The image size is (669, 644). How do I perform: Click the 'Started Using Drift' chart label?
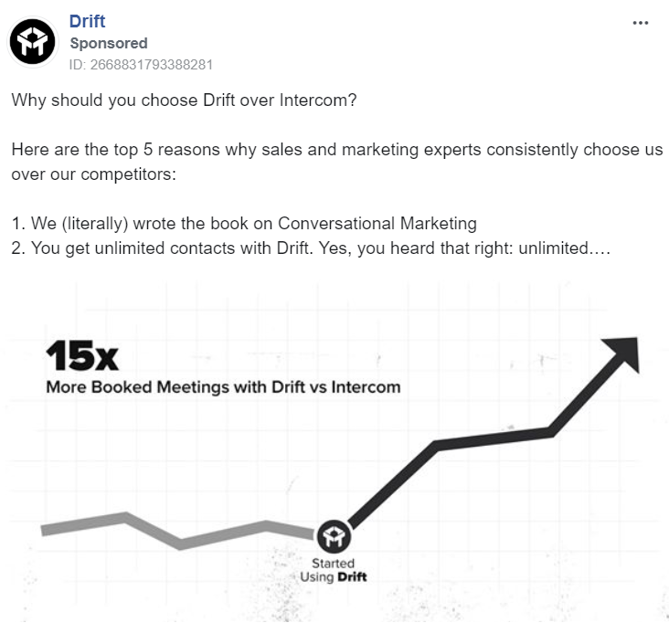coord(334,570)
